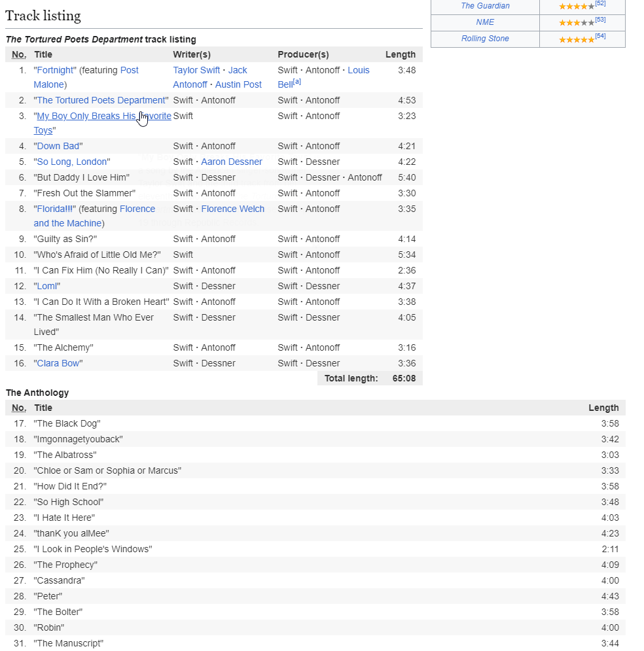
Task: Click the "Imgonnagetyouback" track title
Action: (x=78, y=440)
